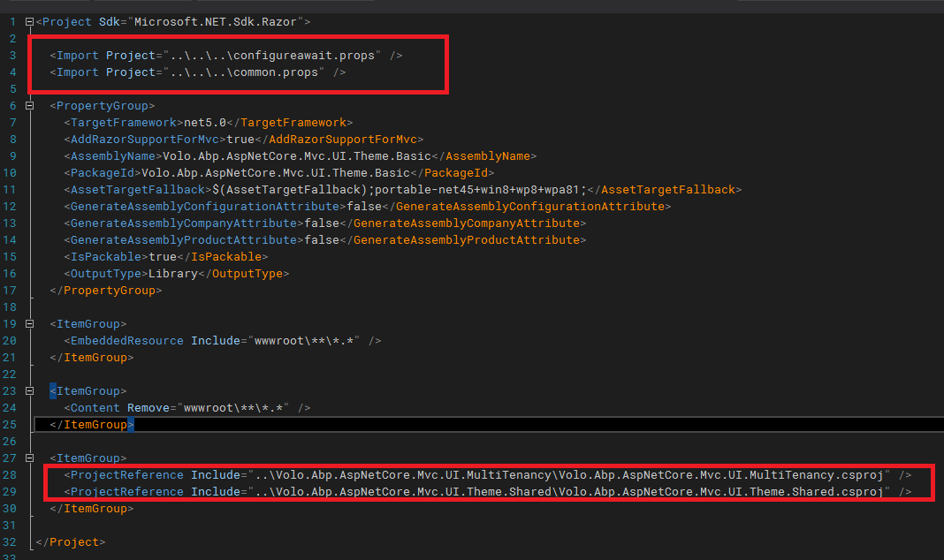Click line number 18 in the gutter
The image size is (944, 560).
pos(10,307)
